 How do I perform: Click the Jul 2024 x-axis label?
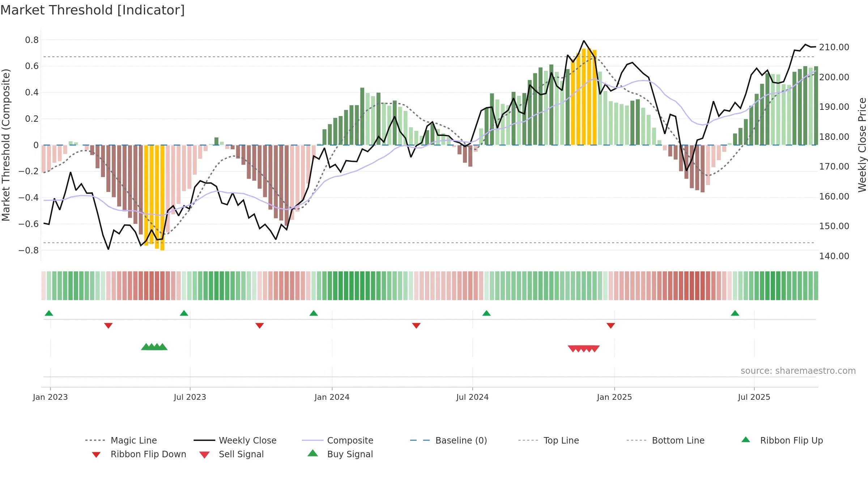472,397
